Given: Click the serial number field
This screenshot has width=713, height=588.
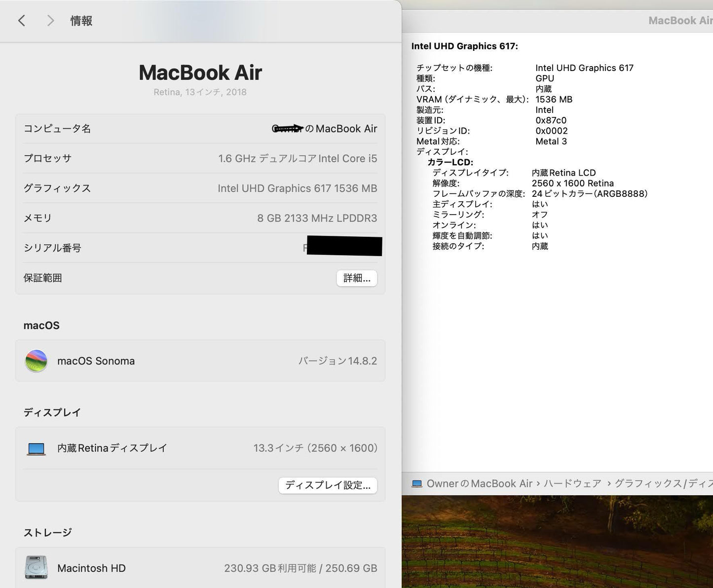Looking at the screenshot, I should pyautogui.click(x=343, y=247).
